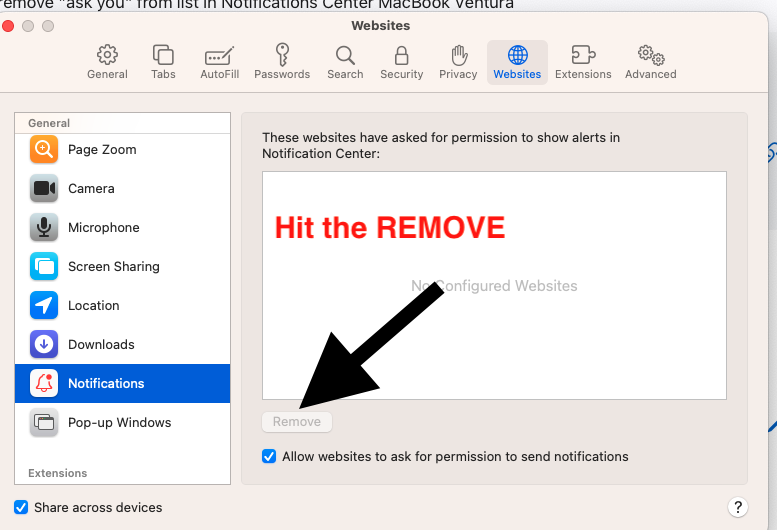The image size is (777, 530).
Task: Select Downloads label in the sidebar
Action: coord(101,345)
